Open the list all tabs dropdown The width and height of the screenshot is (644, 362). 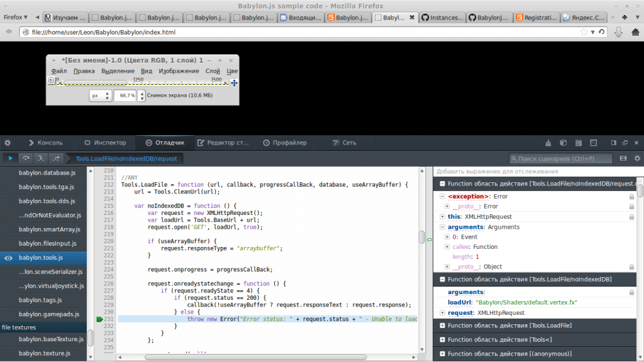[637, 17]
